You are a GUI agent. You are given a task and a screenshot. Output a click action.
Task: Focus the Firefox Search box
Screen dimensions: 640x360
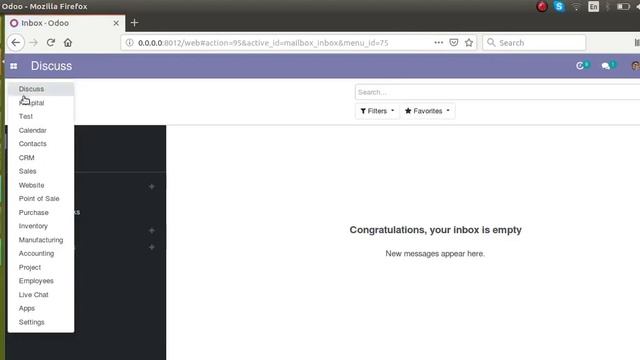(x=534, y=42)
